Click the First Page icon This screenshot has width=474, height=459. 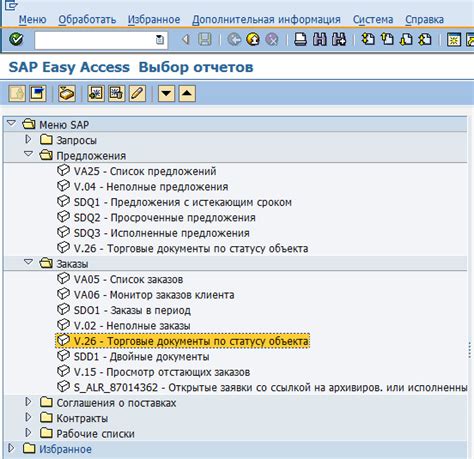coord(368,39)
